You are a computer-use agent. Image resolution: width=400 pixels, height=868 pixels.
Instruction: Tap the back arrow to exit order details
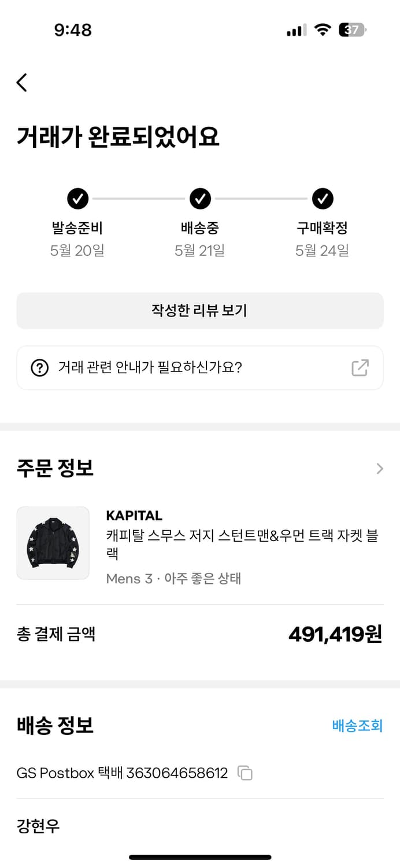coord(21,82)
